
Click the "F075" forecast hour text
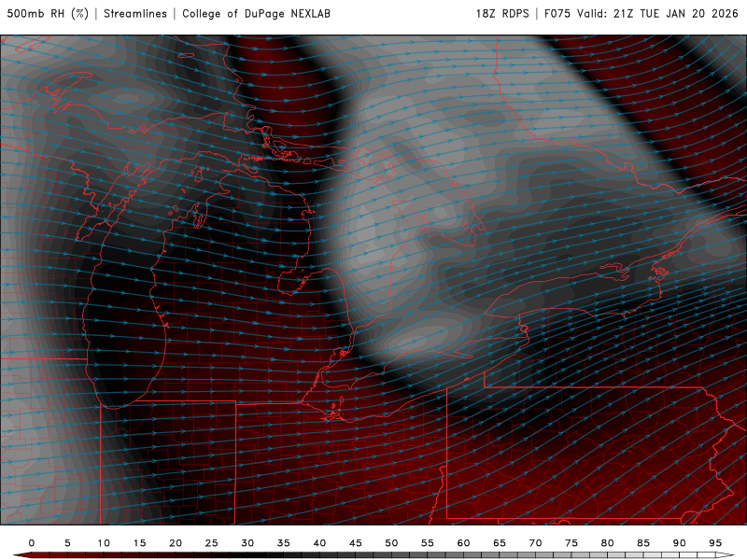click(x=557, y=13)
